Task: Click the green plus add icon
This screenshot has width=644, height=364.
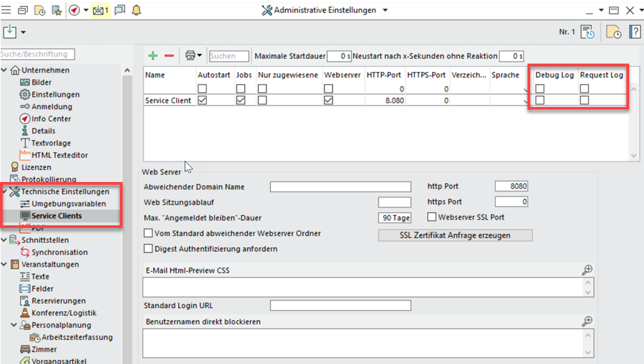Action: tap(153, 55)
